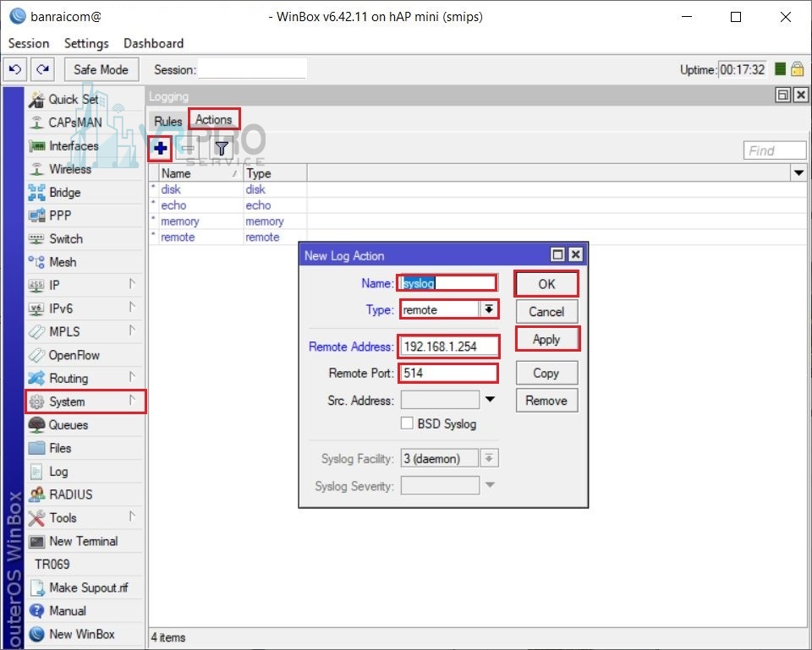
Task: Apply the new log action settings
Action: click(x=546, y=340)
